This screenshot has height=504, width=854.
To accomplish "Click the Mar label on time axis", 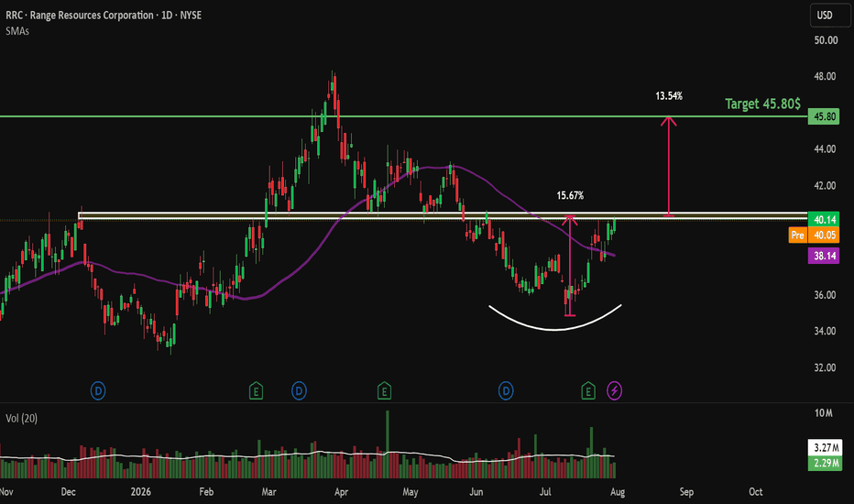I will (268, 491).
